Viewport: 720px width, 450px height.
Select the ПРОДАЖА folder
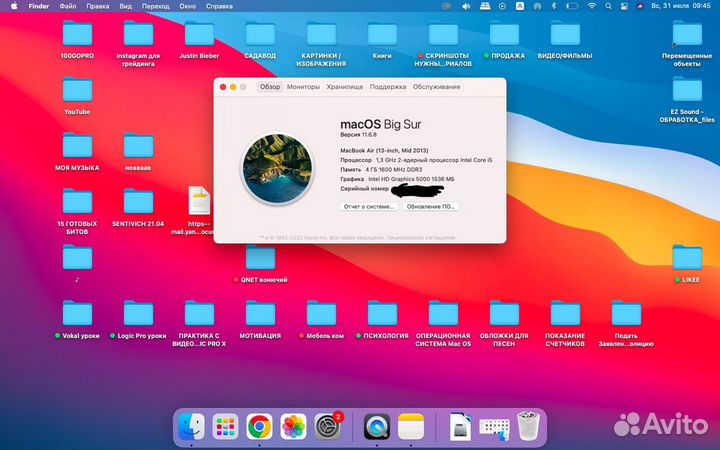[504, 34]
